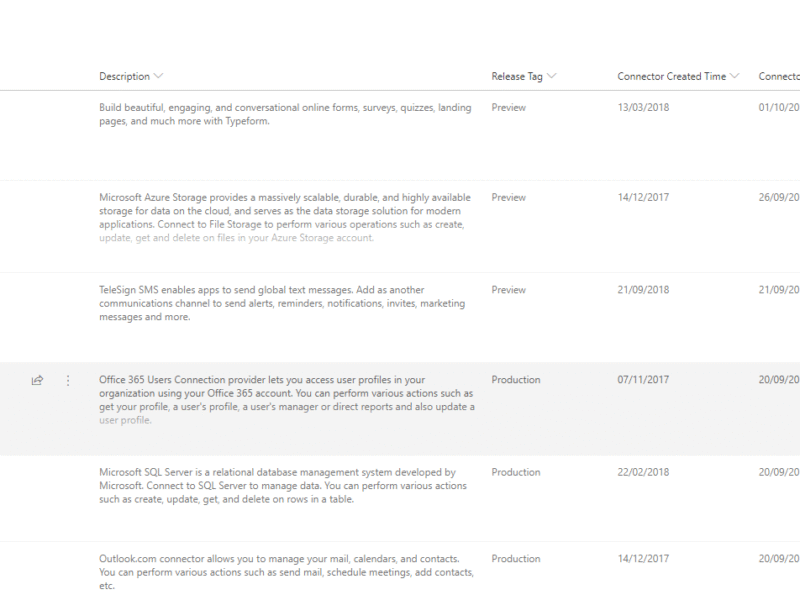
Task: Click the Release Tag column header
Action: (x=517, y=76)
